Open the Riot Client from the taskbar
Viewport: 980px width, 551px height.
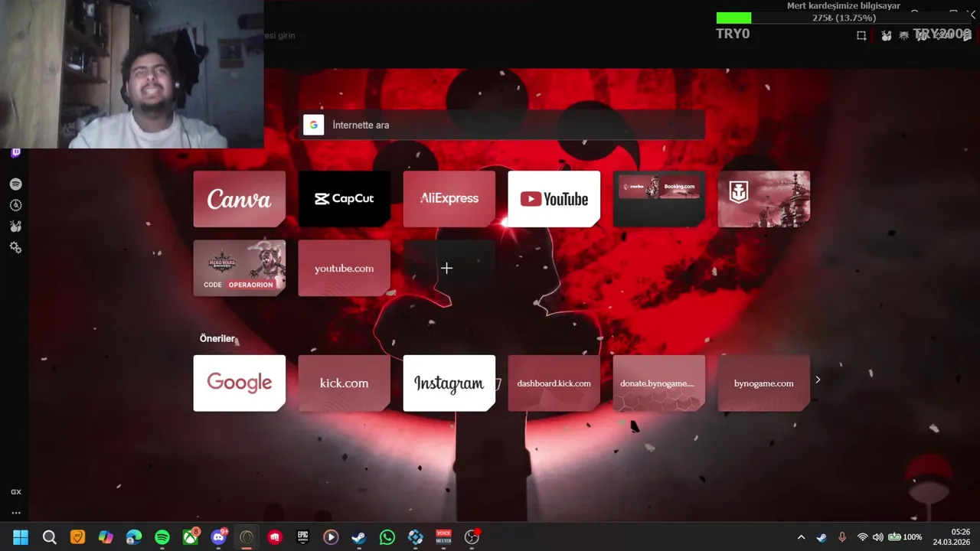click(x=275, y=537)
